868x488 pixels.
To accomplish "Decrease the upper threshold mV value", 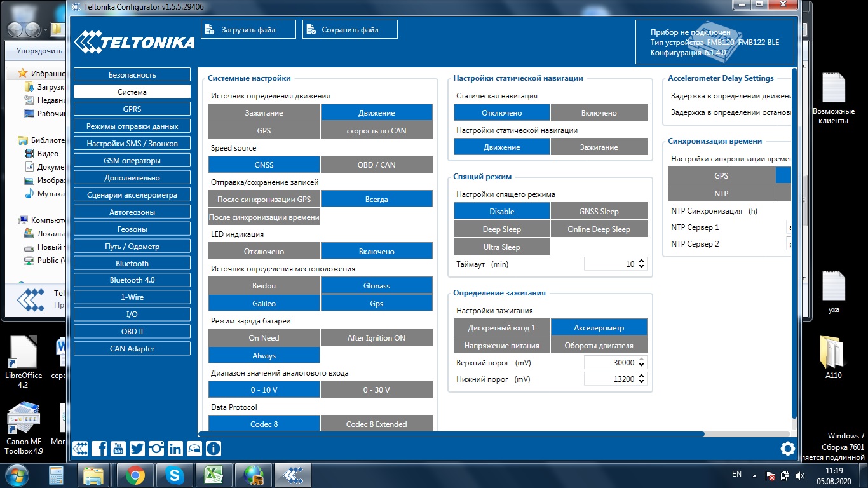I will [x=642, y=365].
